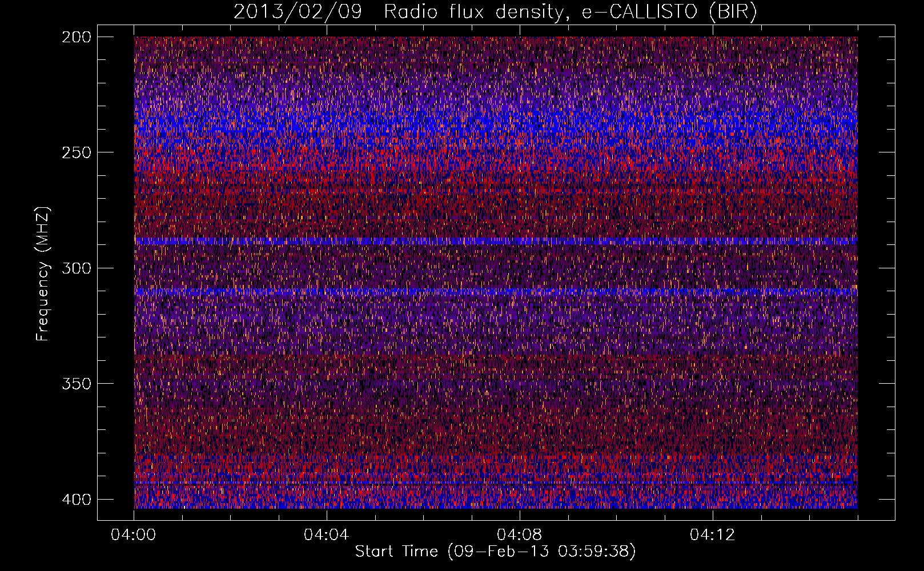Click the '04:12' time tick label

(x=712, y=535)
